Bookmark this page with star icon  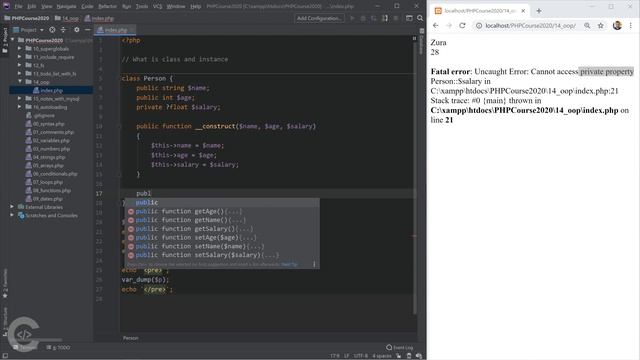click(600, 25)
